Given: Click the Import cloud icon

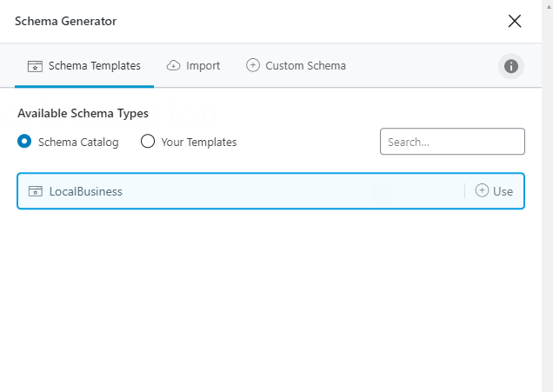Looking at the screenshot, I should coord(173,66).
